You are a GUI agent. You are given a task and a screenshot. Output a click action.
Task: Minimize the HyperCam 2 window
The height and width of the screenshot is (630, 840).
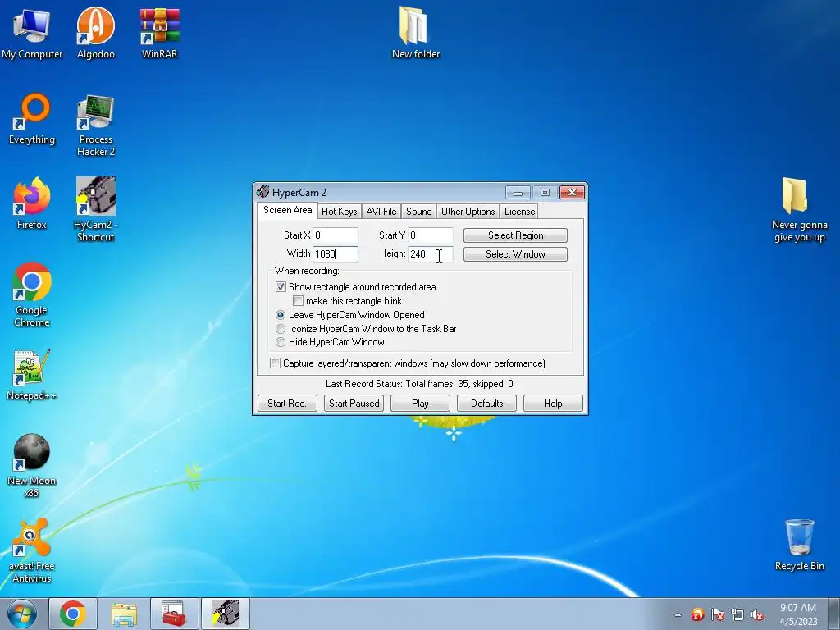[x=518, y=192]
